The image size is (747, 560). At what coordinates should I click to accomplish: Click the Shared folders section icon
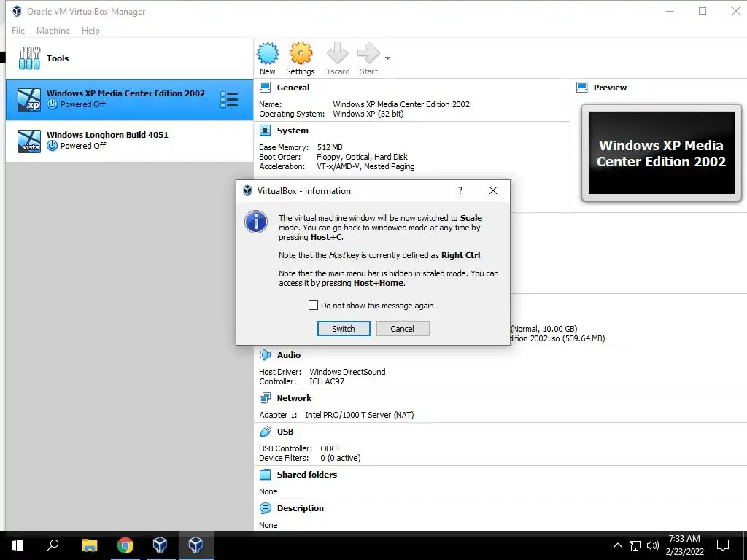pyautogui.click(x=266, y=475)
